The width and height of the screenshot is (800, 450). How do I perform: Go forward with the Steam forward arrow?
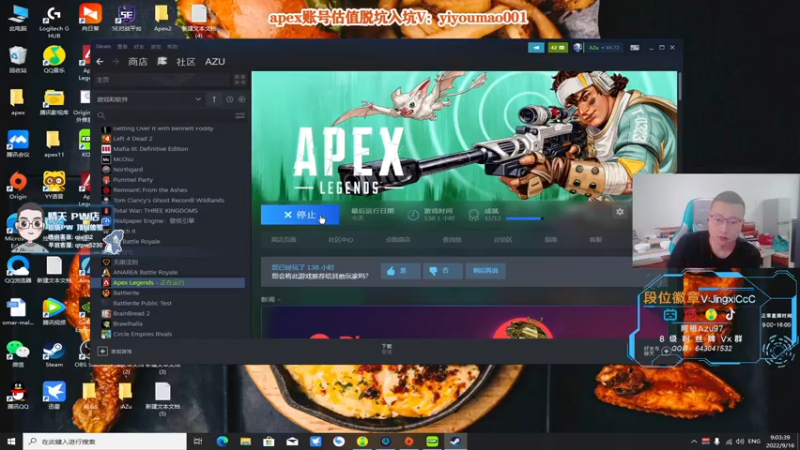tap(115, 62)
